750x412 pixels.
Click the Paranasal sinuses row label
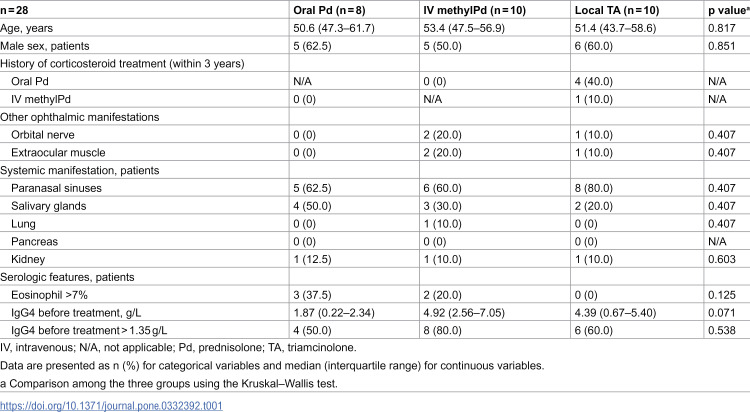pos(56,188)
